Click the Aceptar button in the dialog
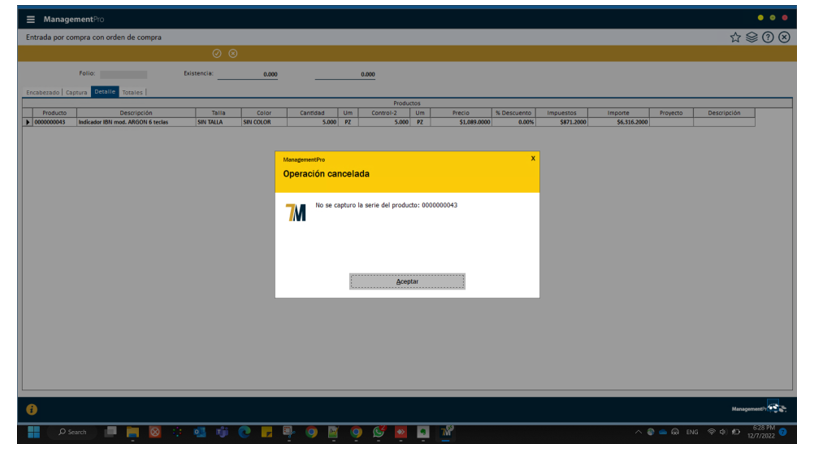Screen dimensions: 820x464 [x=407, y=282]
